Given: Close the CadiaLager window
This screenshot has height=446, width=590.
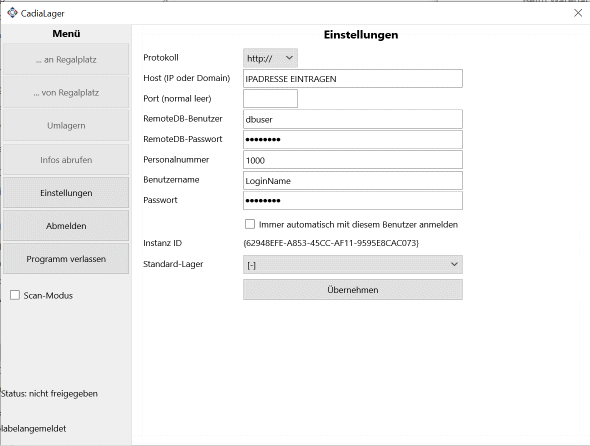Looking at the screenshot, I should [x=578, y=13].
